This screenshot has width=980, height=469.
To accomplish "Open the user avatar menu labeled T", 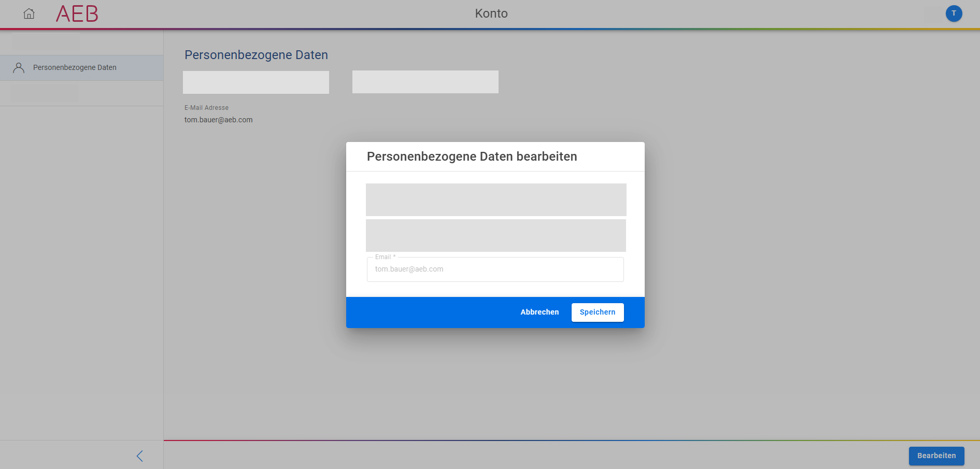I will pyautogui.click(x=954, y=13).
